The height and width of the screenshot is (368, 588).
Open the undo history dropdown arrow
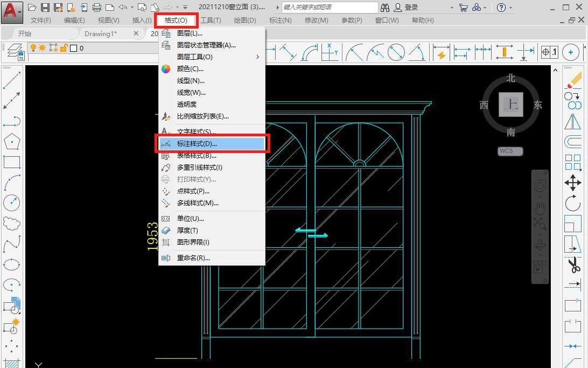pyautogui.click(x=132, y=7)
